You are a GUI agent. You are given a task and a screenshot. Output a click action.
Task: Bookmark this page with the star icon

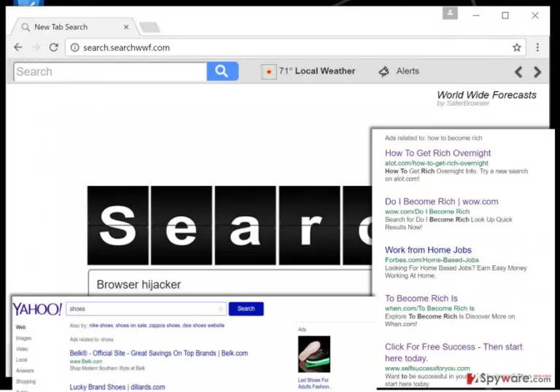click(x=516, y=47)
